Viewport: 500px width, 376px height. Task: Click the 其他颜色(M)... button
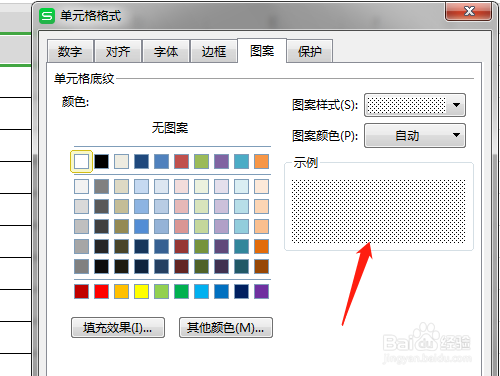tap(226, 328)
